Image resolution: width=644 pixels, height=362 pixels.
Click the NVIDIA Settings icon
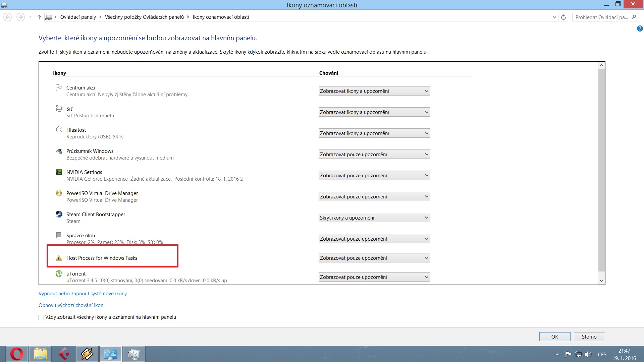[59, 172]
